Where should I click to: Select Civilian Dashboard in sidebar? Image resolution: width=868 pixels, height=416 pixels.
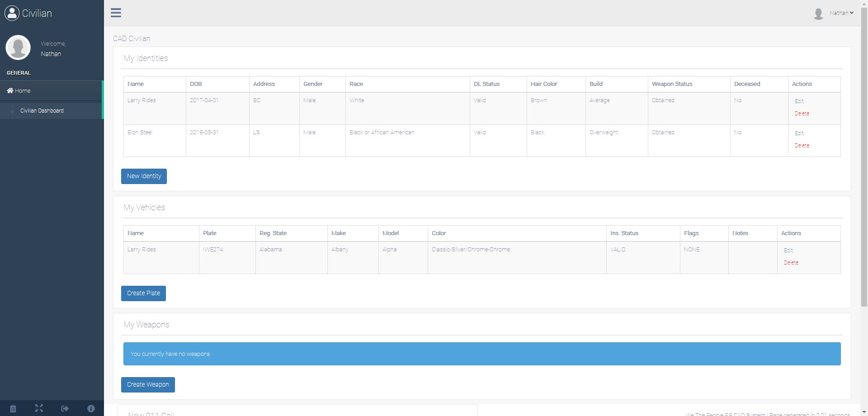coord(42,111)
